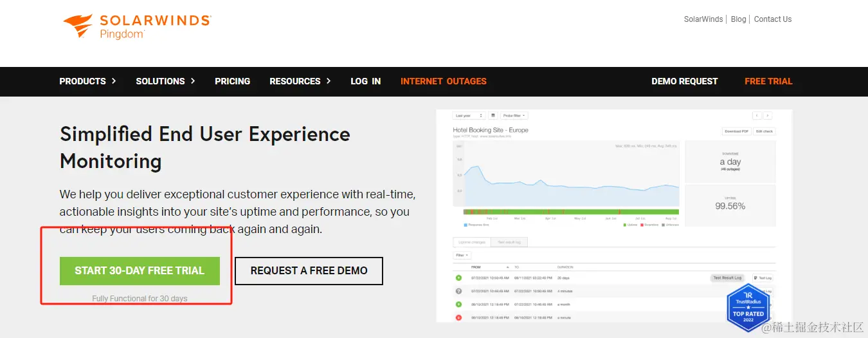Screen dimensions: 868x338
Task: Open the Contact Us link
Action: (x=773, y=19)
